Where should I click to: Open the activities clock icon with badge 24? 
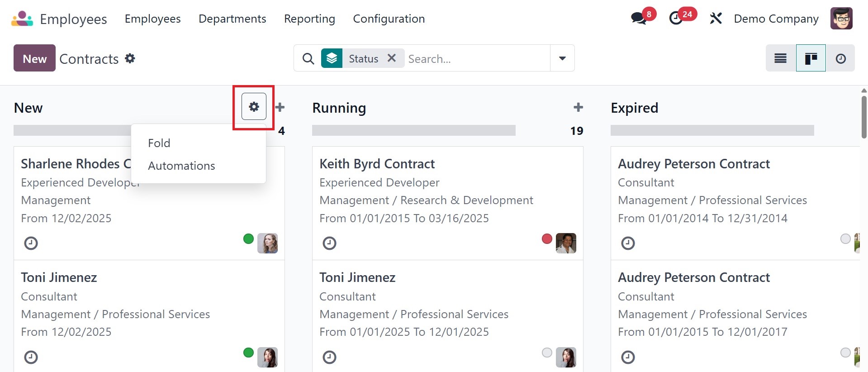point(676,19)
